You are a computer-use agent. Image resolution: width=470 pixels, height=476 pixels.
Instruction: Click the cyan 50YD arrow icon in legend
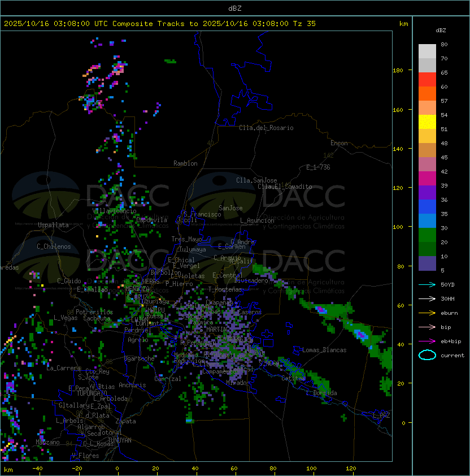pos(427,285)
